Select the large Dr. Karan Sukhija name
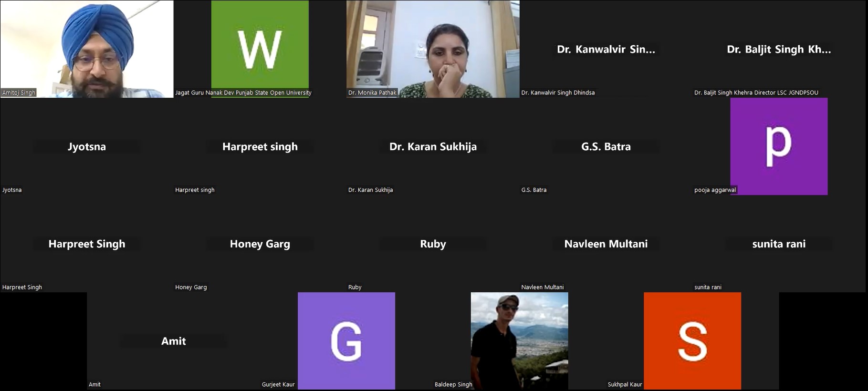Viewport: 868px width, 391px height. point(433,146)
